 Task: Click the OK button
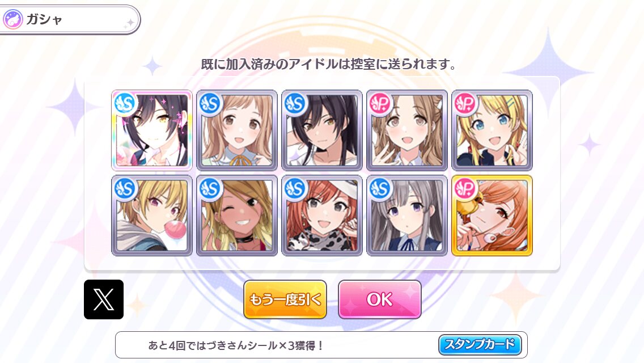click(379, 299)
